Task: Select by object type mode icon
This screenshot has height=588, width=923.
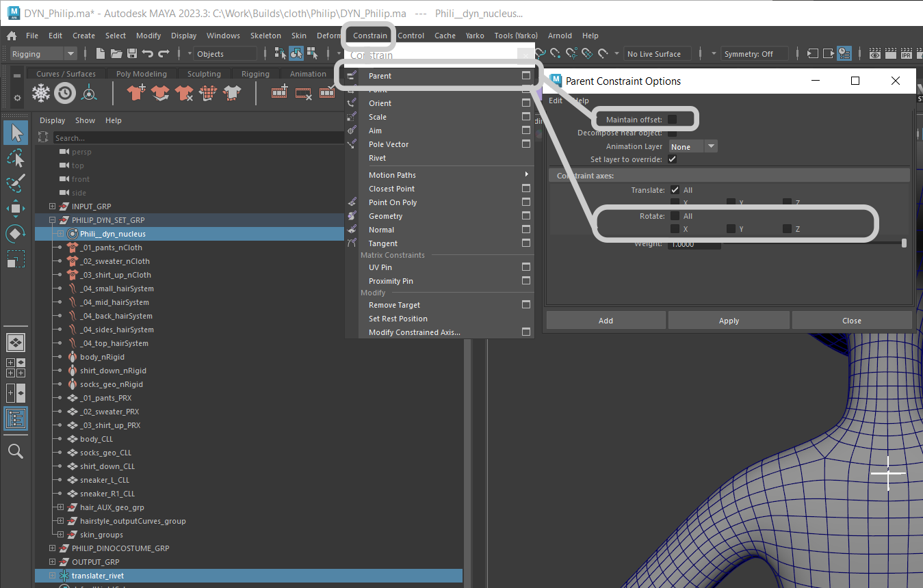Action: pos(296,53)
